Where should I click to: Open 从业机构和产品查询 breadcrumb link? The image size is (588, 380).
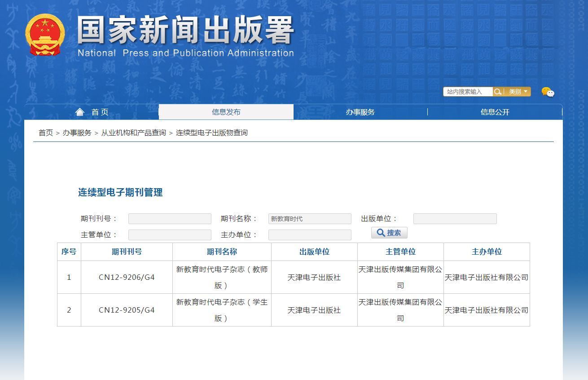click(133, 133)
